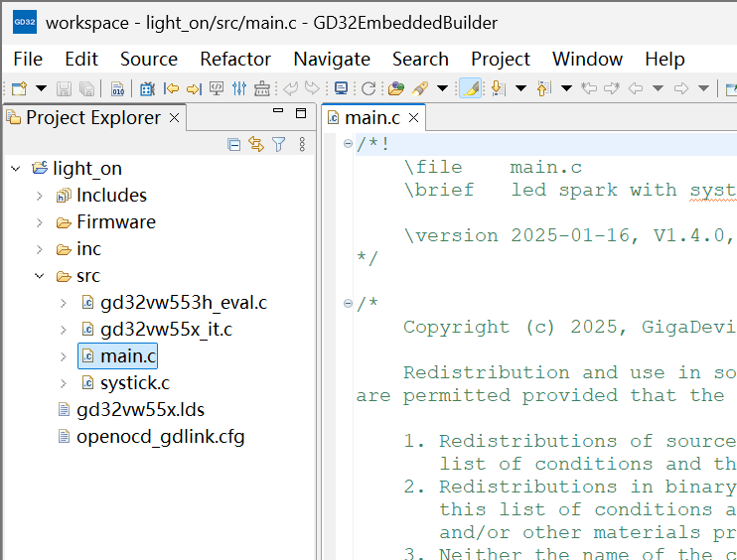Viewport: 737px width, 560px height.
Task: Open the Next Annotation dropdown arrow
Action: [x=520, y=88]
